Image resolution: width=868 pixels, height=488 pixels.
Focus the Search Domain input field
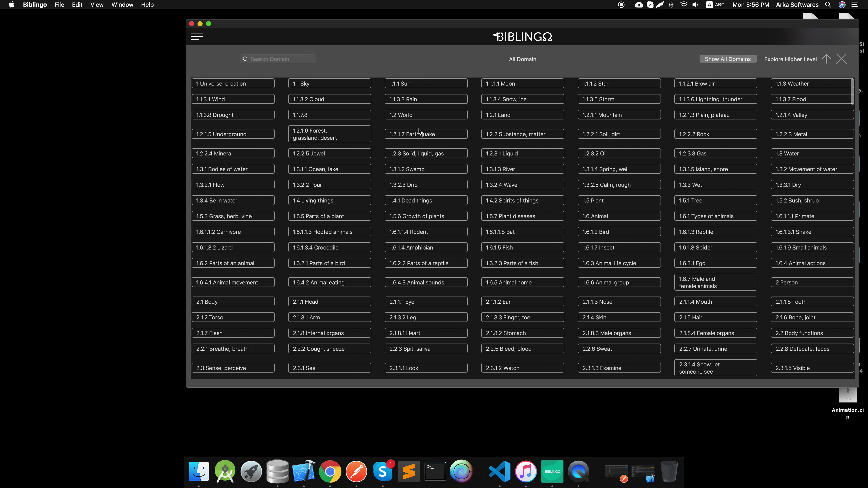click(281, 59)
